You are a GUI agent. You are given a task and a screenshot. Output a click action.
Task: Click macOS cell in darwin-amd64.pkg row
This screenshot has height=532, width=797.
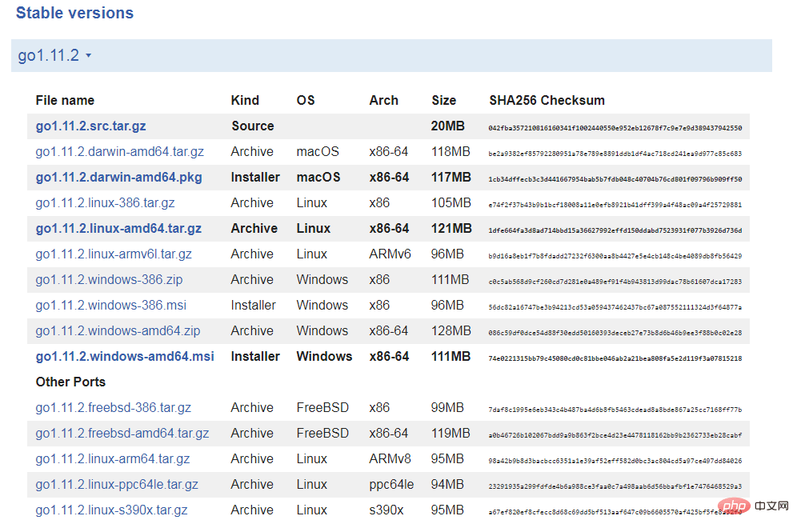318,178
